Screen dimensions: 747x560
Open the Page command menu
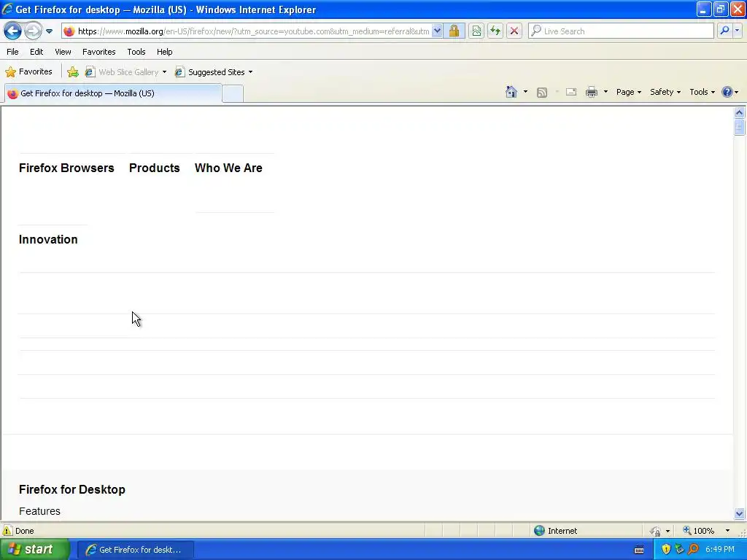click(x=628, y=92)
